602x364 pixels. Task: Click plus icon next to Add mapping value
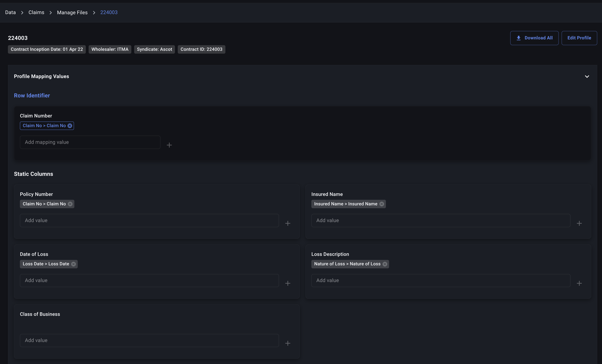point(169,145)
